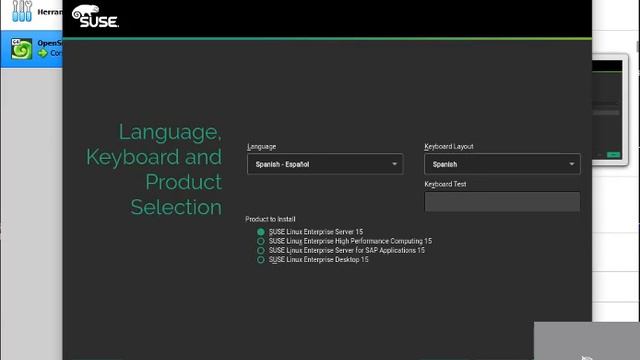Click the SUSE chameleon logo in header
The image size is (640, 360).
pos(95,16)
